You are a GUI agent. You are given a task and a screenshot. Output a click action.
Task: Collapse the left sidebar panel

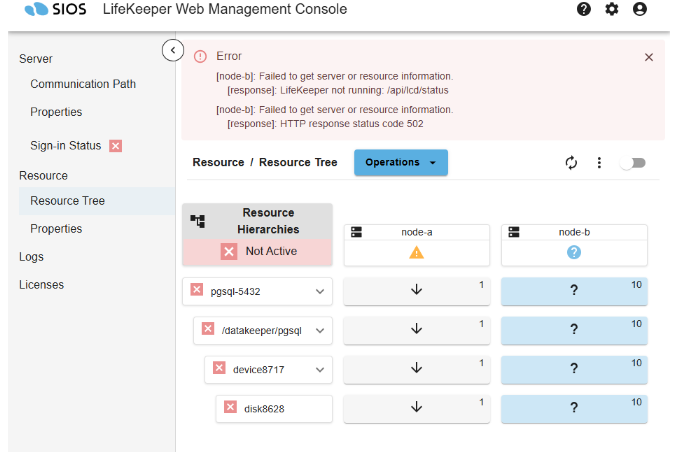173,49
